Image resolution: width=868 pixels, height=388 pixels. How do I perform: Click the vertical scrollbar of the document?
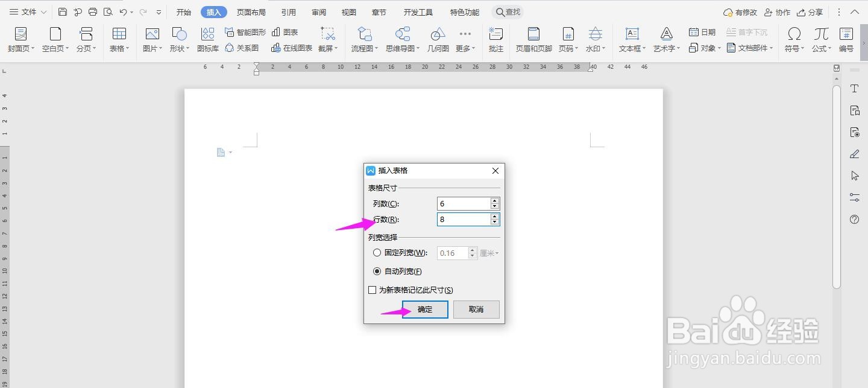click(x=837, y=187)
